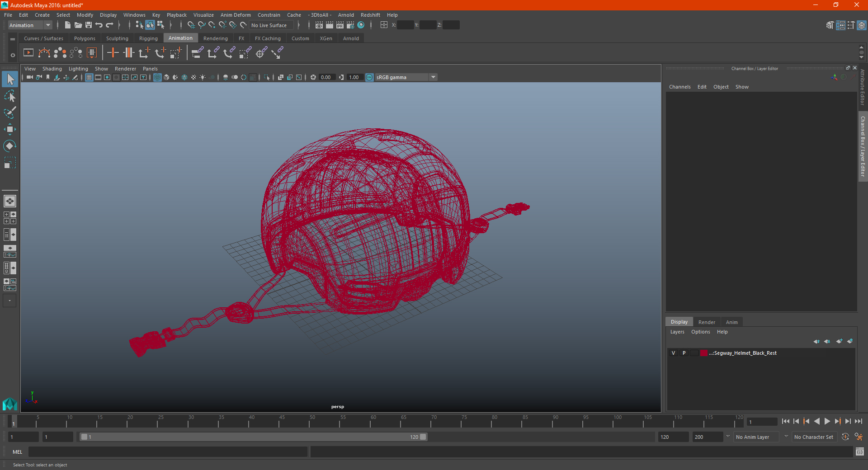This screenshot has height=470, width=868.
Task: Click the Set Key shelf icon
Action: tap(113, 53)
